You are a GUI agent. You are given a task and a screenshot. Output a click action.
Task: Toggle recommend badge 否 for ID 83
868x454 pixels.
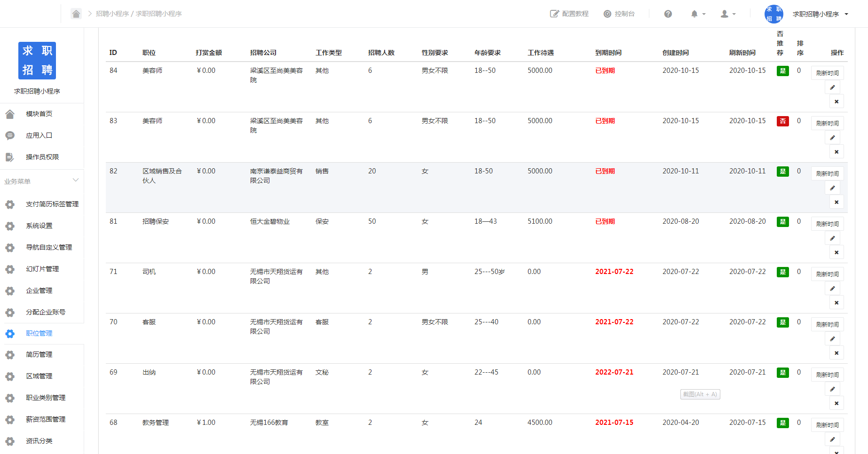(782, 121)
